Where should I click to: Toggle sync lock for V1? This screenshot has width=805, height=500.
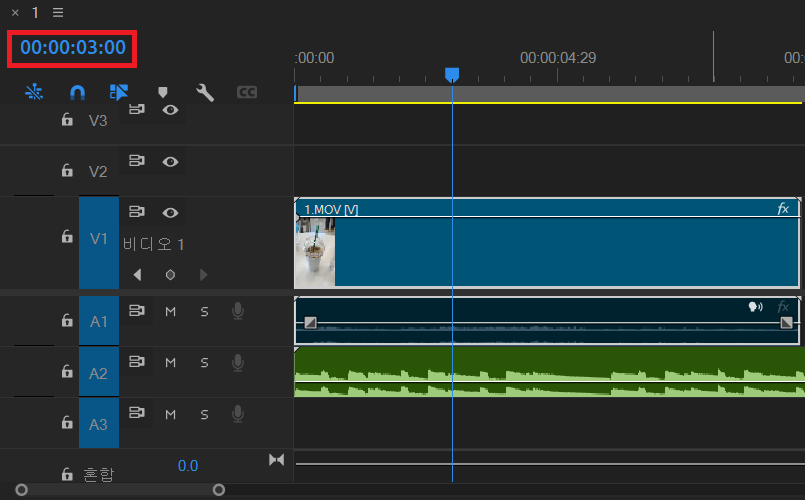point(137,211)
